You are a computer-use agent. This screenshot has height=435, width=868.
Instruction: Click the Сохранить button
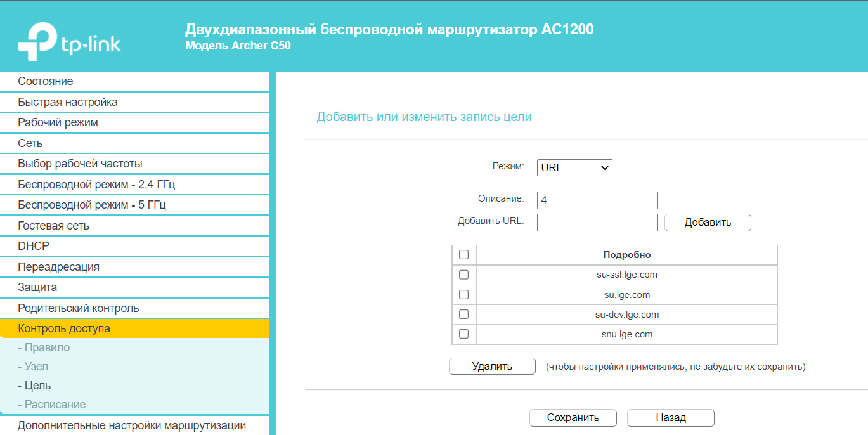573,418
